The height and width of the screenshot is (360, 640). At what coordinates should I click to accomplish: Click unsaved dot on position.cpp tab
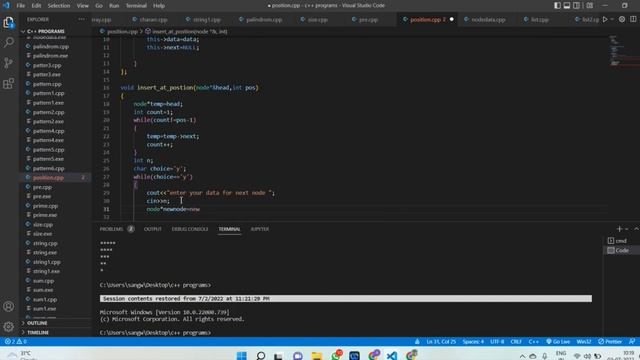[451, 20]
